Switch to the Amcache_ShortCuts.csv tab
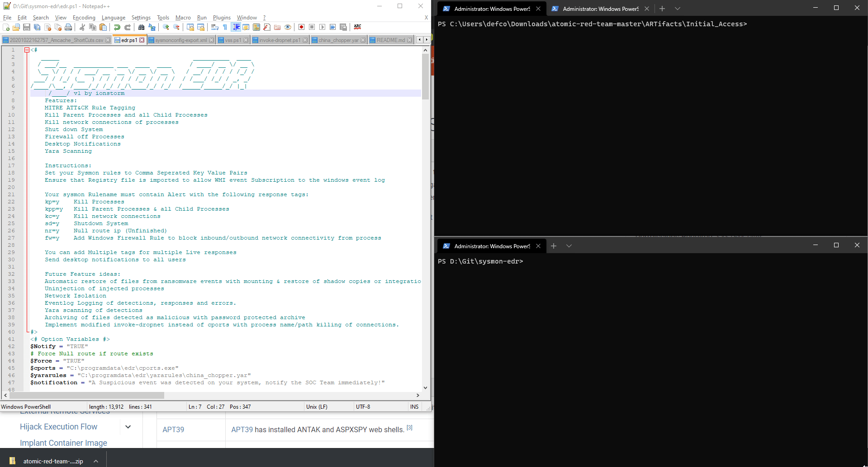Image resolution: width=868 pixels, height=467 pixels. (x=57, y=40)
